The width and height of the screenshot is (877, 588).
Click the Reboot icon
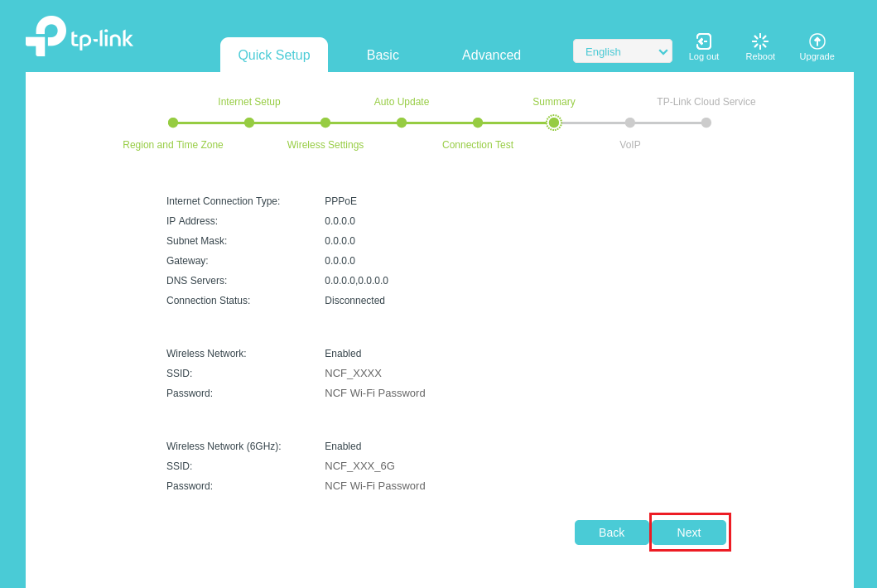tap(760, 41)
